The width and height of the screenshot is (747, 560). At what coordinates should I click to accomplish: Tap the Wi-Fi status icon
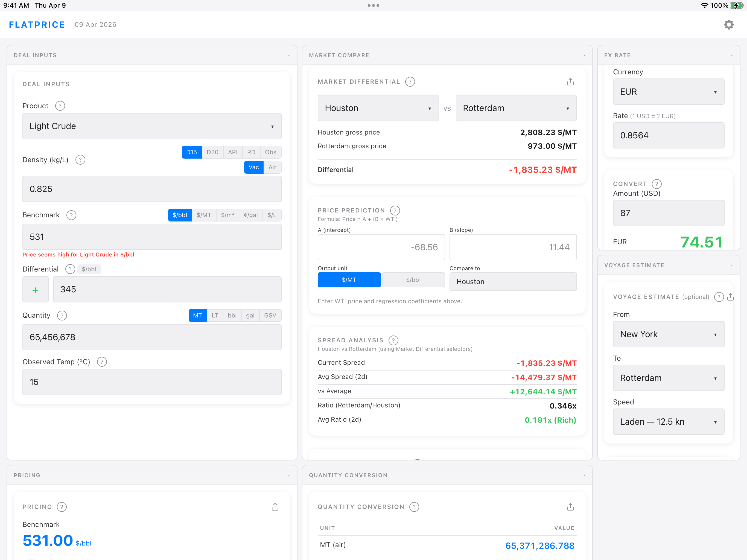(x=704, y=5)
